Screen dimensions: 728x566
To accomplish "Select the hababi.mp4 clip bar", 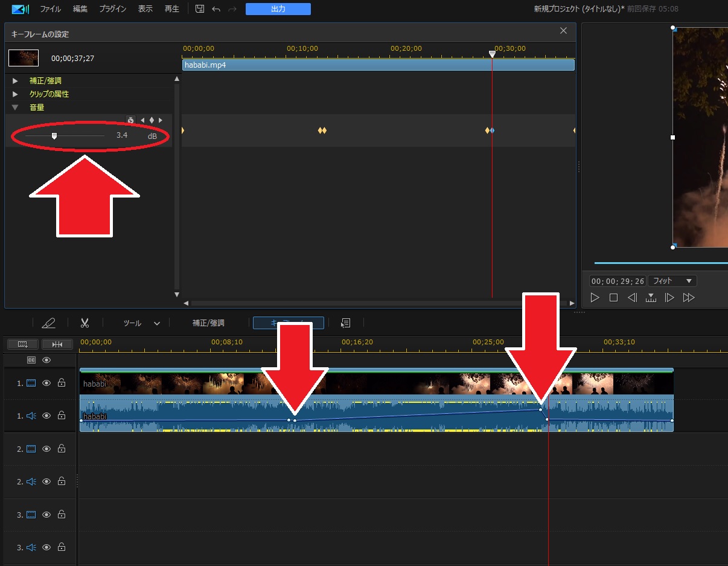I will click(378, 65).
